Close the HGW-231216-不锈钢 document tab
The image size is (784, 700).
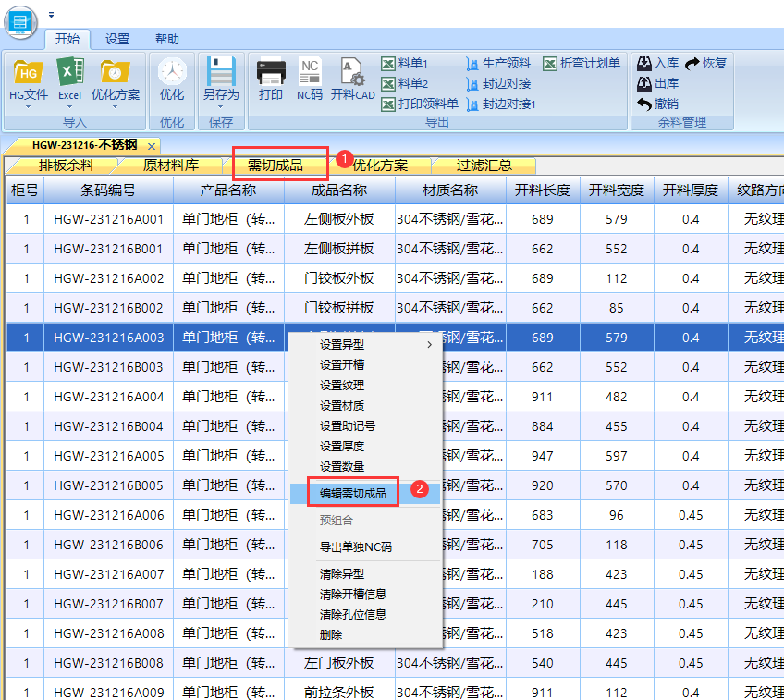[152, 146]
